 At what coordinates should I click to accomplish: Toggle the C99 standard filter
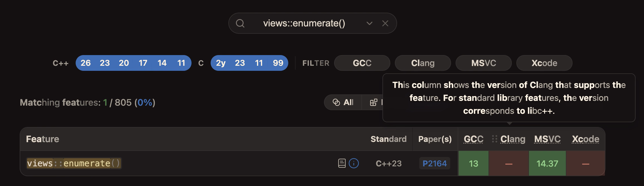pyautogui.click(x=278, y=63)
